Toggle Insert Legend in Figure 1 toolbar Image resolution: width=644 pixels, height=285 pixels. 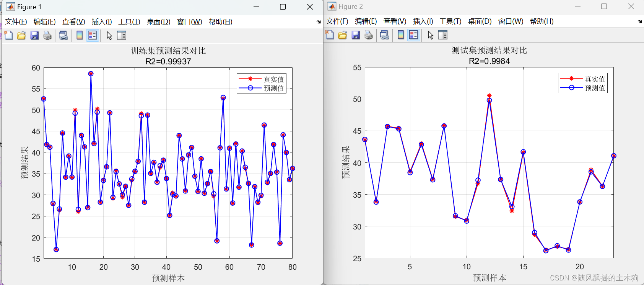pyautogui.click(x=93, y=36)
